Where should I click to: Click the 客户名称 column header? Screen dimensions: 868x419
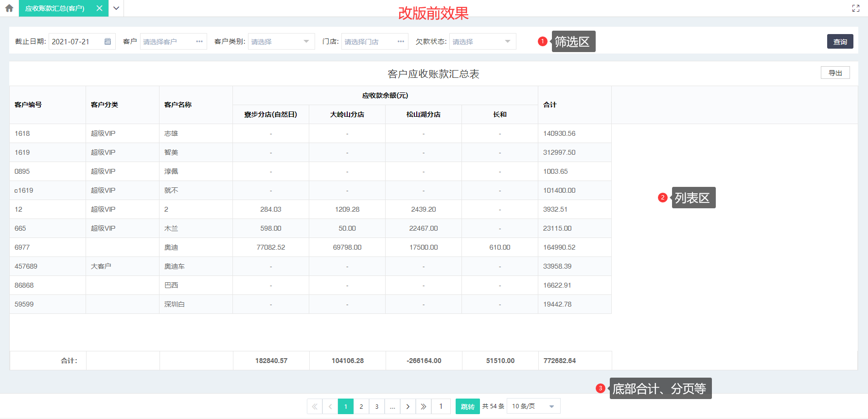tap(196, 105)
